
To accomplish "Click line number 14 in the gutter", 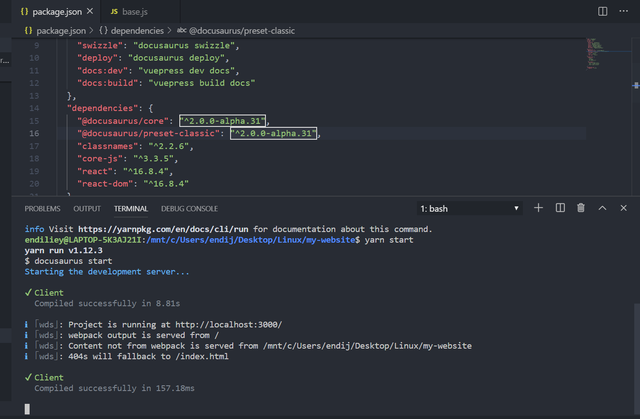I will coord(34,108).
